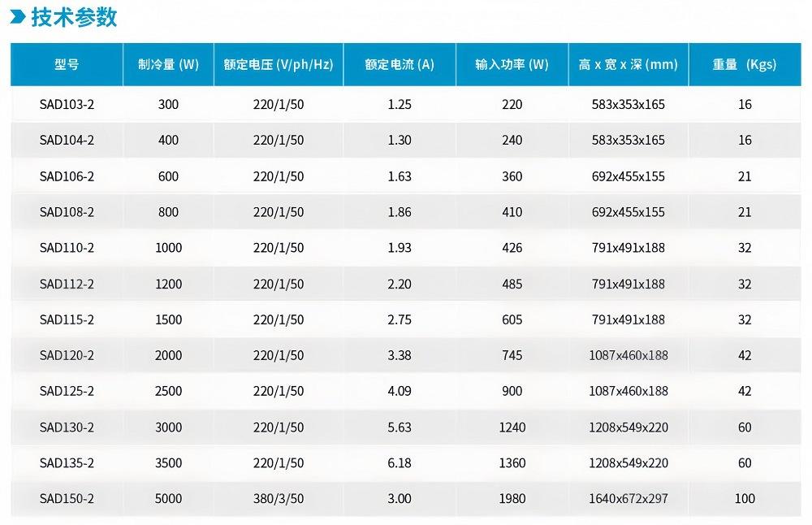Click the 2.75 current value
Image resolution: width=812 pixels, height=525 pixels.
(x=400, y=319)
